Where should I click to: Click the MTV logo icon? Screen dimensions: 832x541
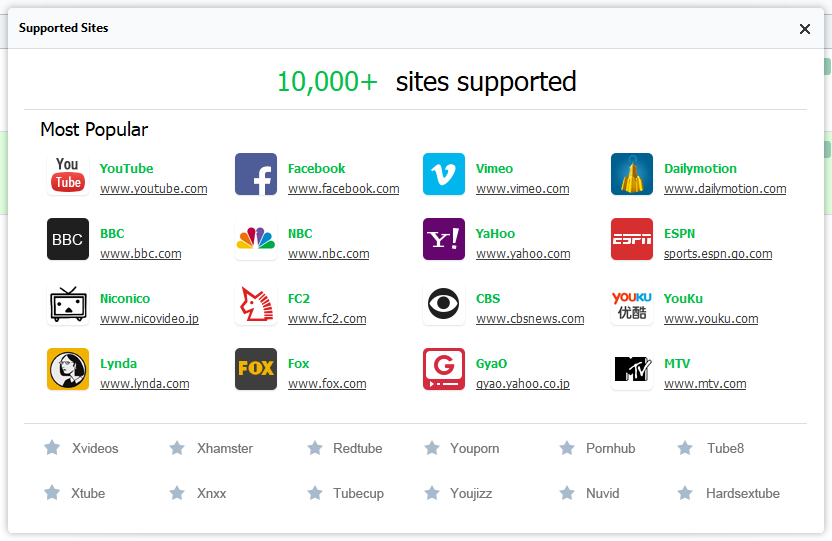(631, 369)
